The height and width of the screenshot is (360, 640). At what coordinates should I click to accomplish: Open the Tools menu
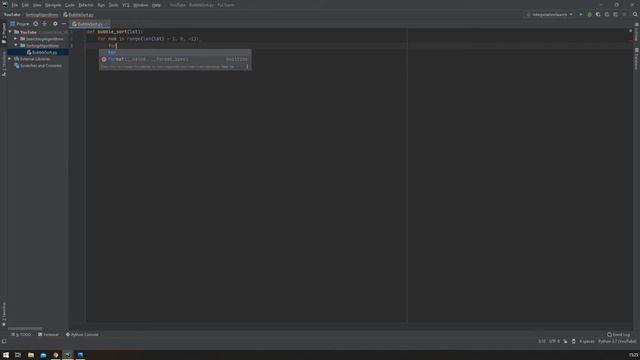[x=113, y=5]
